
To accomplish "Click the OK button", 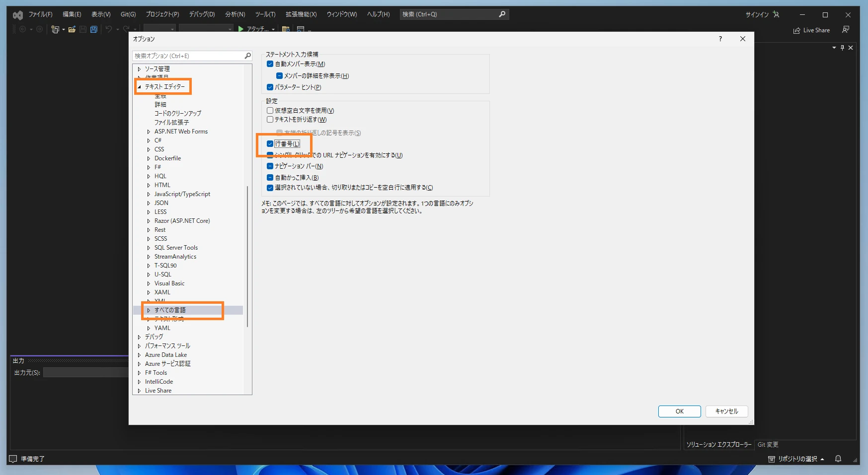I will pyautogui.click(x=680, y=411).
